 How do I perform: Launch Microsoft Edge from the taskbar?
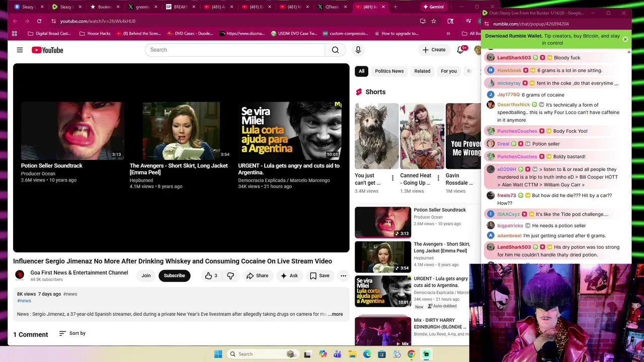point(367,354)
